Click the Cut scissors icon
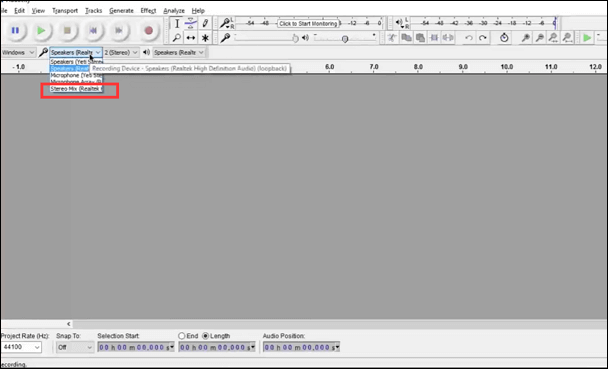 click(392, 38)
